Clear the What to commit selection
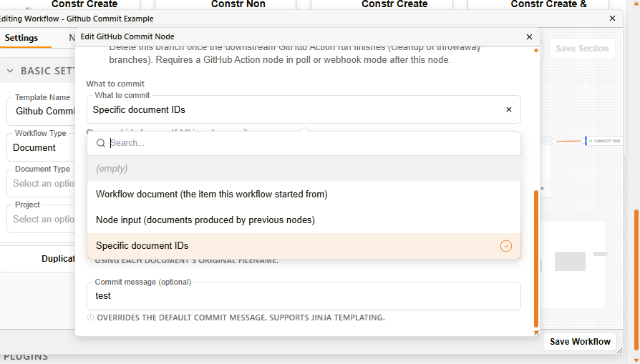The height and width of the screenshot is (364, 640). click(508, 109)
